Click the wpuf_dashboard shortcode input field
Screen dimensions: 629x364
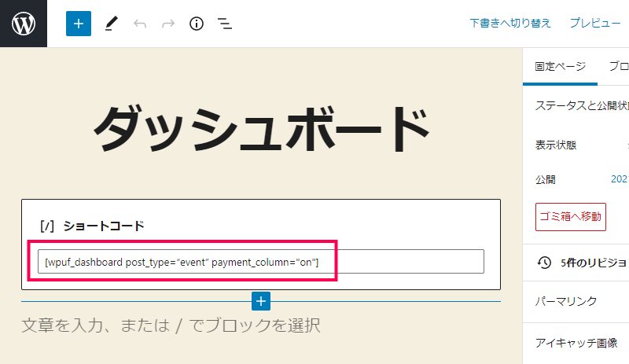click(x=261, y=262)
